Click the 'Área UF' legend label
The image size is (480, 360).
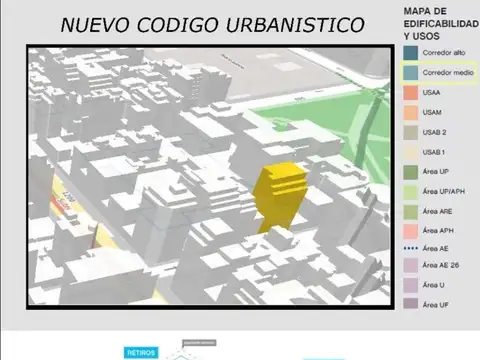click(x=435, y=304)
